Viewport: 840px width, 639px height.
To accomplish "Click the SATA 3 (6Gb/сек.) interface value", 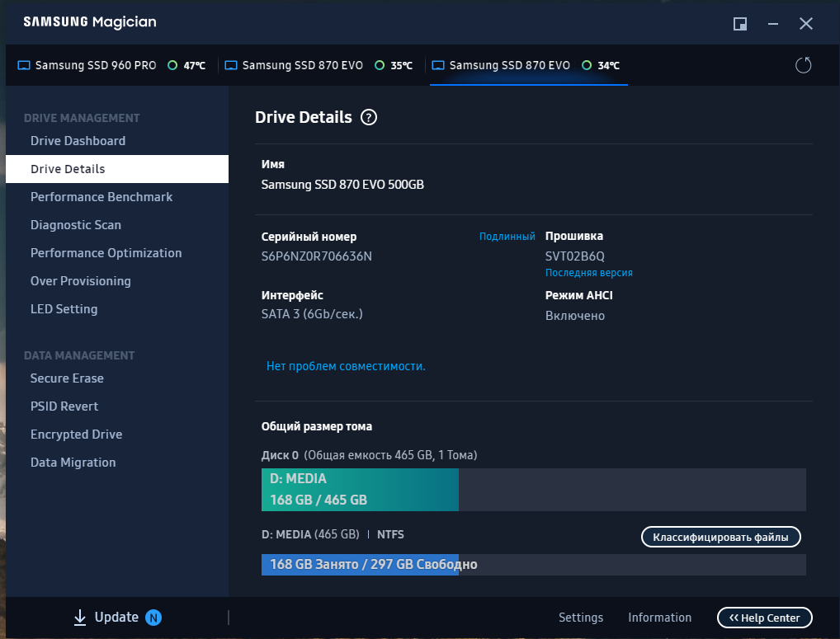I will (x=312, y=314).
